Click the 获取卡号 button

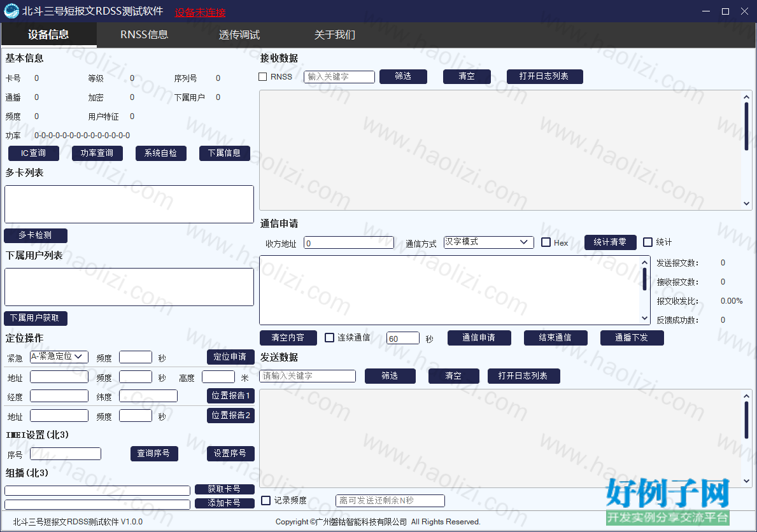pyautogui.click(x=225, y=489)
